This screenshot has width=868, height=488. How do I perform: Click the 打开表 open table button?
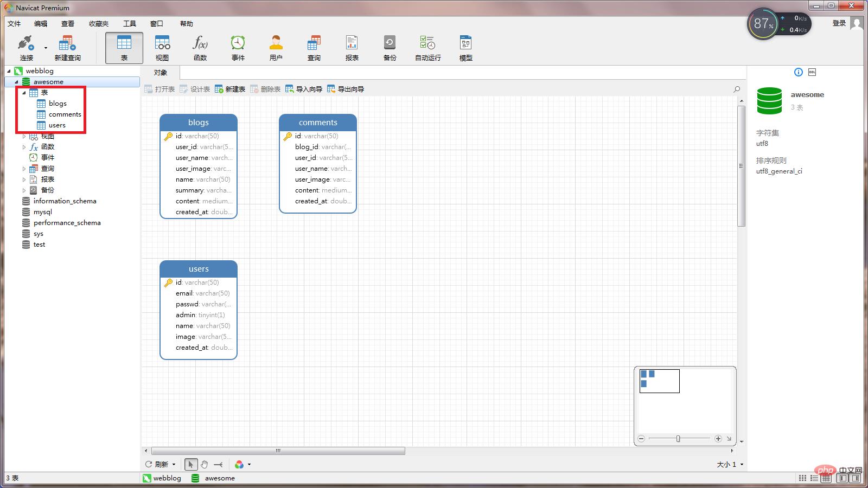[x=159, y=89]
